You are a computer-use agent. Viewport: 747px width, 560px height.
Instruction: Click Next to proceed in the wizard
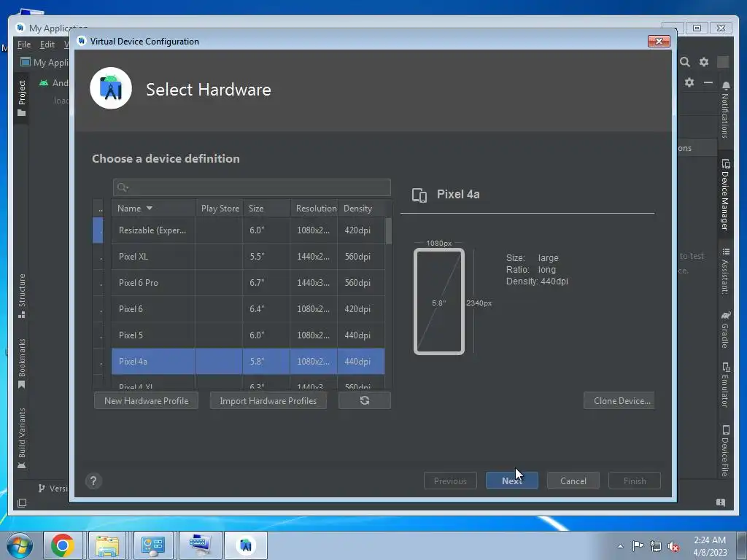coord(511,481)
